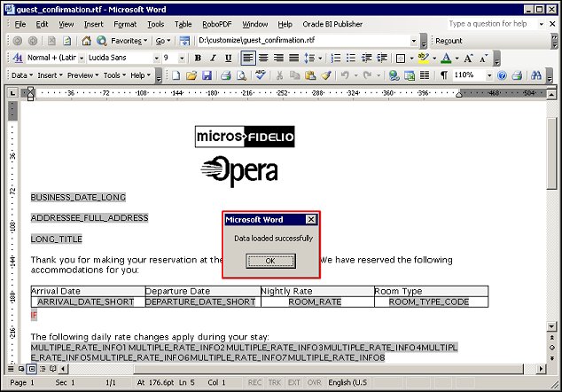Click the Show/Hide paragraph marks icon
562x392 pixels.
443,75
